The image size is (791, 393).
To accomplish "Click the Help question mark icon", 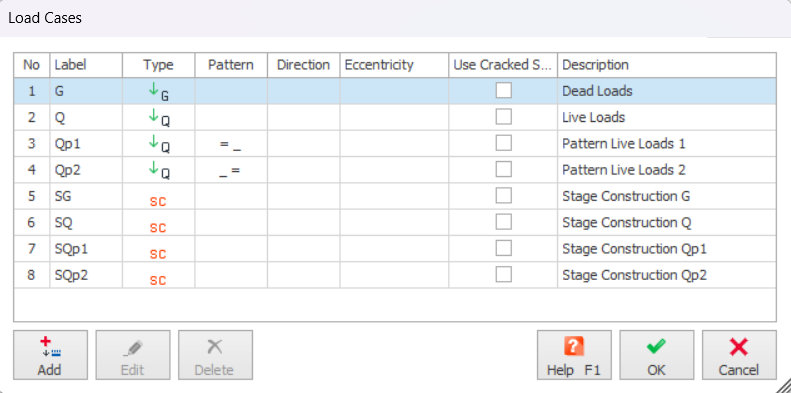I will 574,347.
